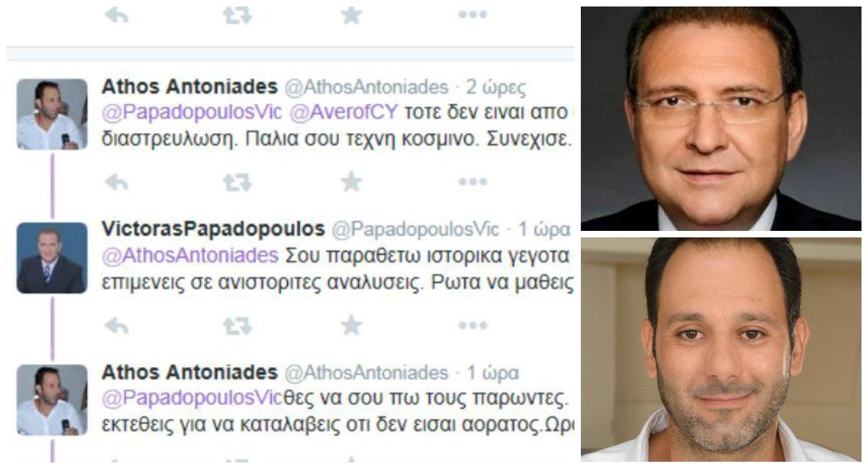
Task: Click the retweet icon in the top row
Action: pyautogui.click(x=237, y=15)
